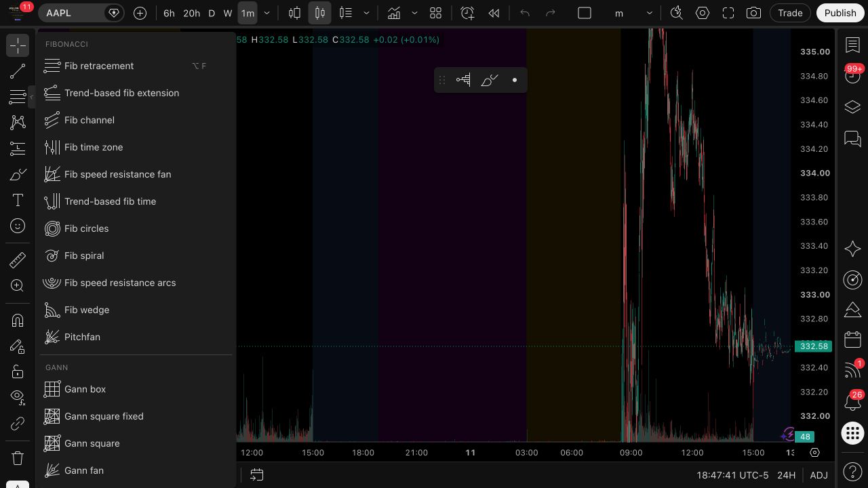Create an alert
868x488 pixels.
click(467, 13)
